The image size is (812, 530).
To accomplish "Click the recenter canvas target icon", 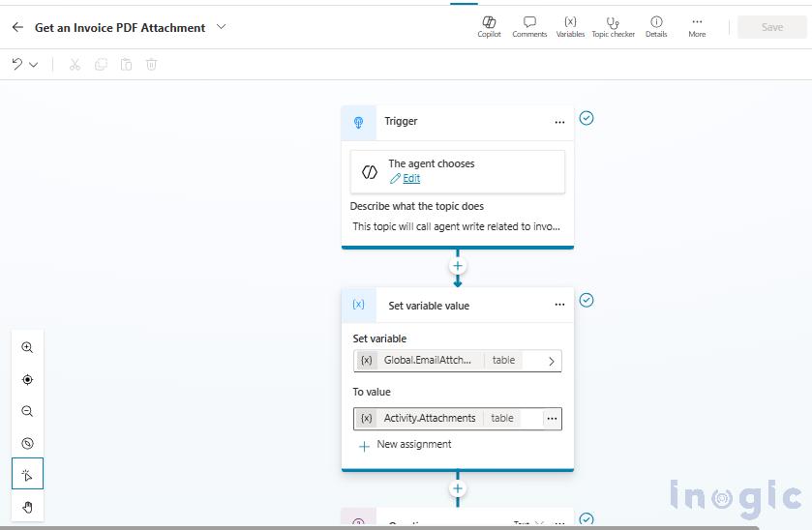I will point(27,379).
